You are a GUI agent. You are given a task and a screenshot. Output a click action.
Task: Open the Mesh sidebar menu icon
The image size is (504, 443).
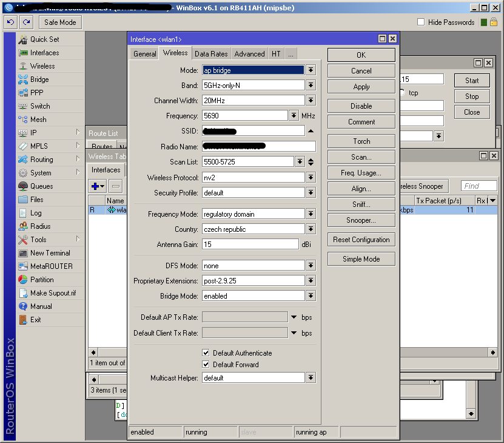coord(23,120)
